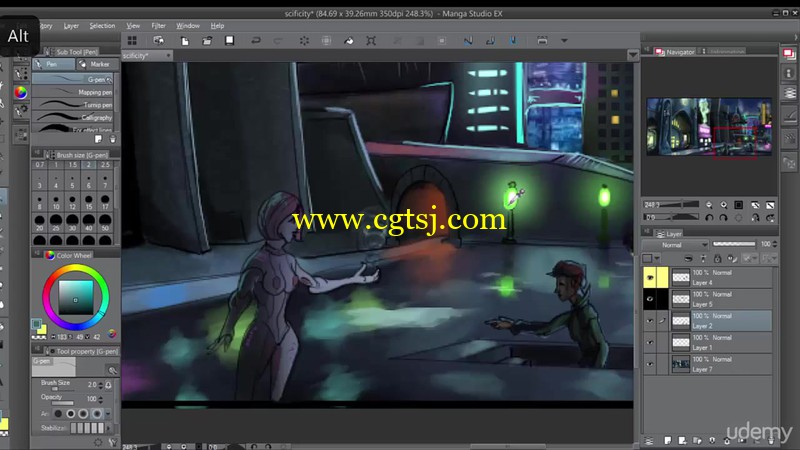Click the New document icon

click(185, 40)
